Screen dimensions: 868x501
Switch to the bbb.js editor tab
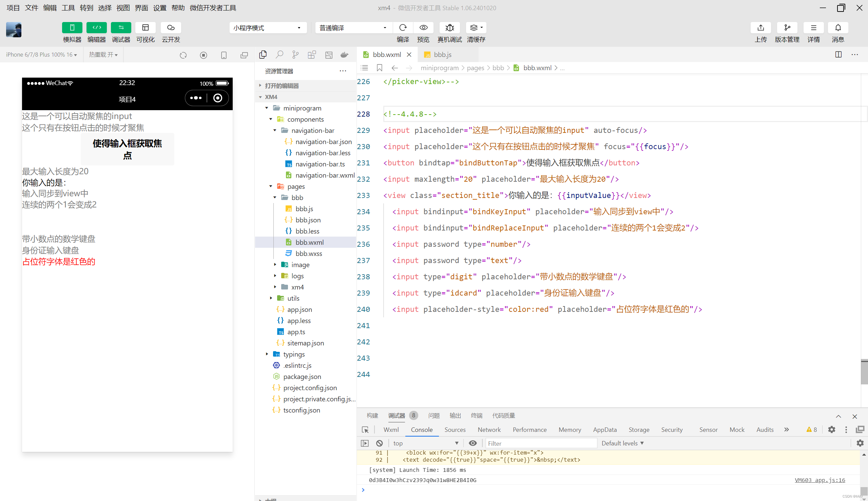(442, 55)
